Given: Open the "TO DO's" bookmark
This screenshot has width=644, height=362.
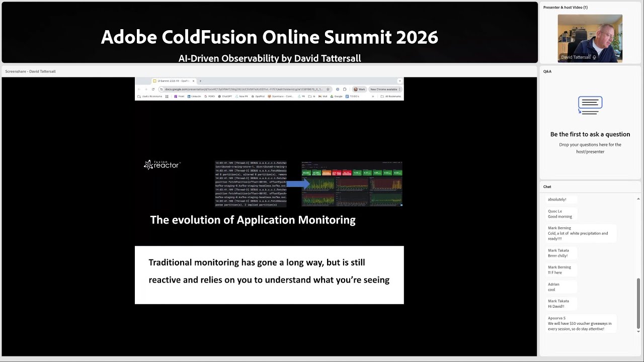Looking at the screenshot, I should (x=353, y=96).
